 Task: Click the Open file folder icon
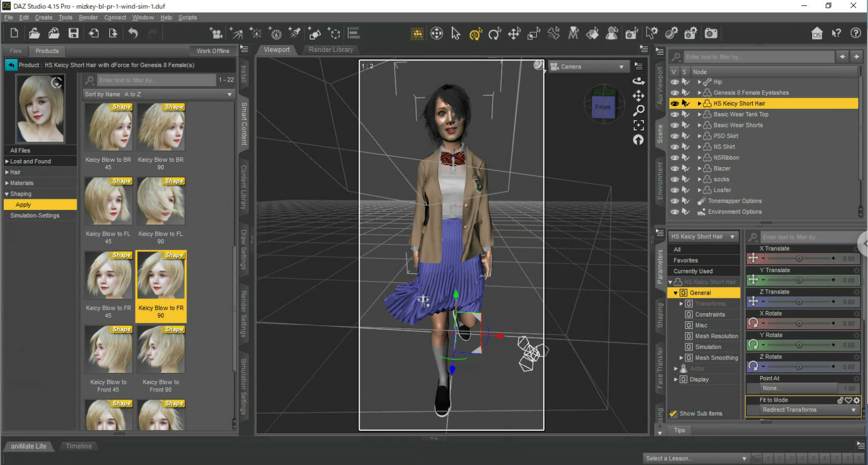pyautogui.click(x=34, y=33)
